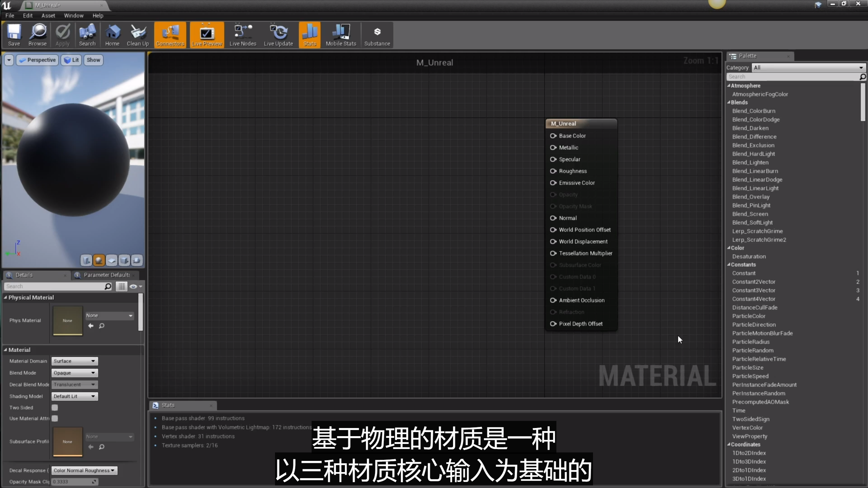Image resolution: width=868 pixels, height=488 pixels.
Task: Select sphere preview mesh icon
Action: tap(99, 260)
